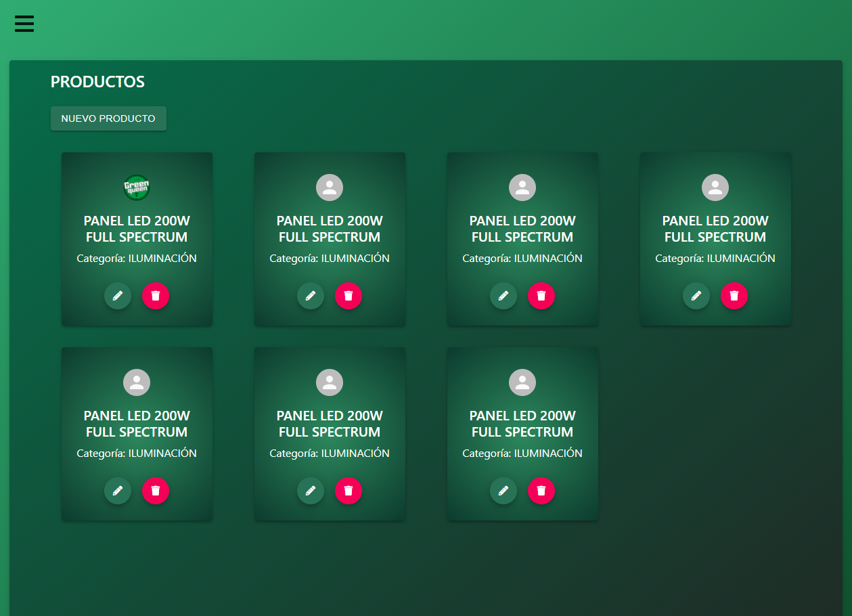Delete the second product in the bottom row
This screenshot has height=616, width=852.
pos(349,491)
